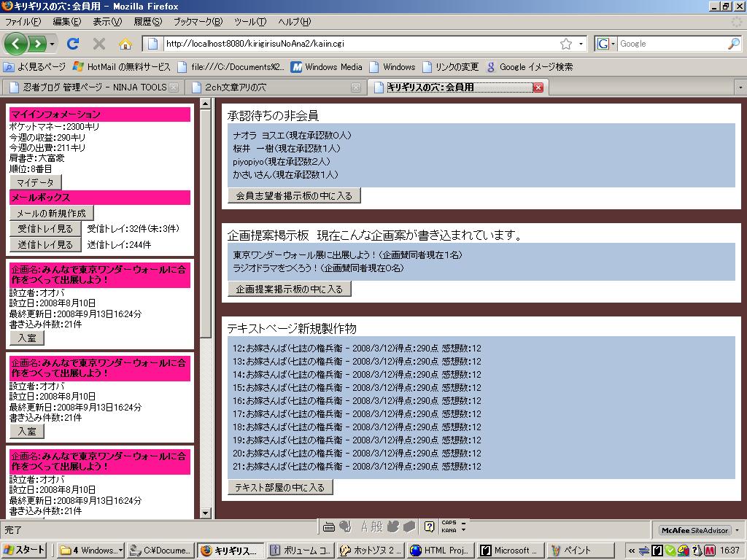This screenshot has width=747, height=560.
Task: Select the piyopiyo(現在承認数2人) entry
Action: point(282,162)
